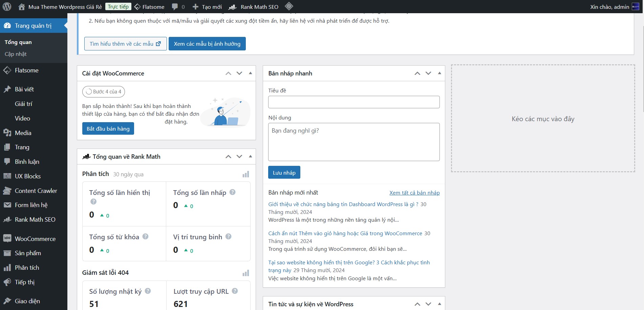Click the Giao diện brush icon
Image resolution: width=644 pixels, height=310 pixels.
pos(7,301)
